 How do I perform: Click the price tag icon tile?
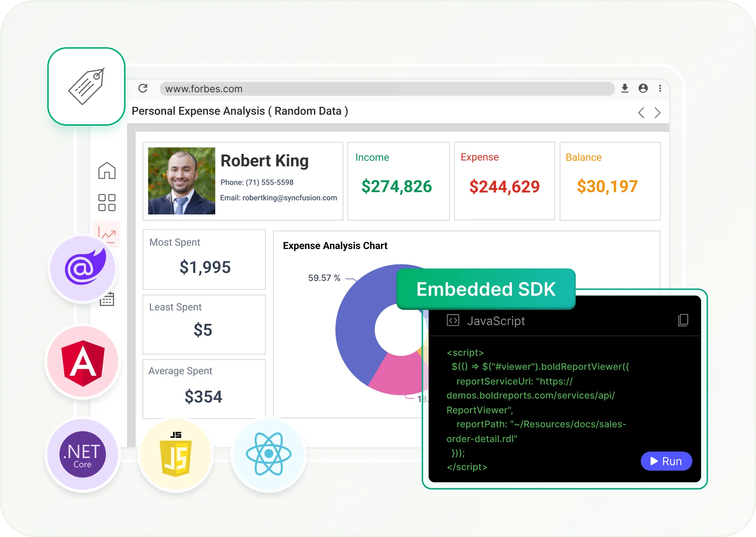pos(86,86)
